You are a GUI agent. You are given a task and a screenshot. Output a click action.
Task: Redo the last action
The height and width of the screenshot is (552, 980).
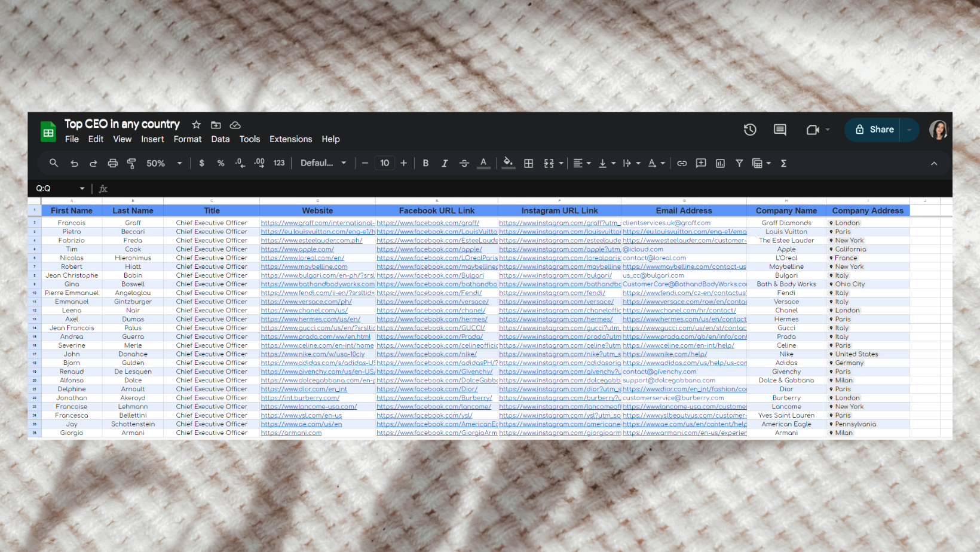[93, 163]
